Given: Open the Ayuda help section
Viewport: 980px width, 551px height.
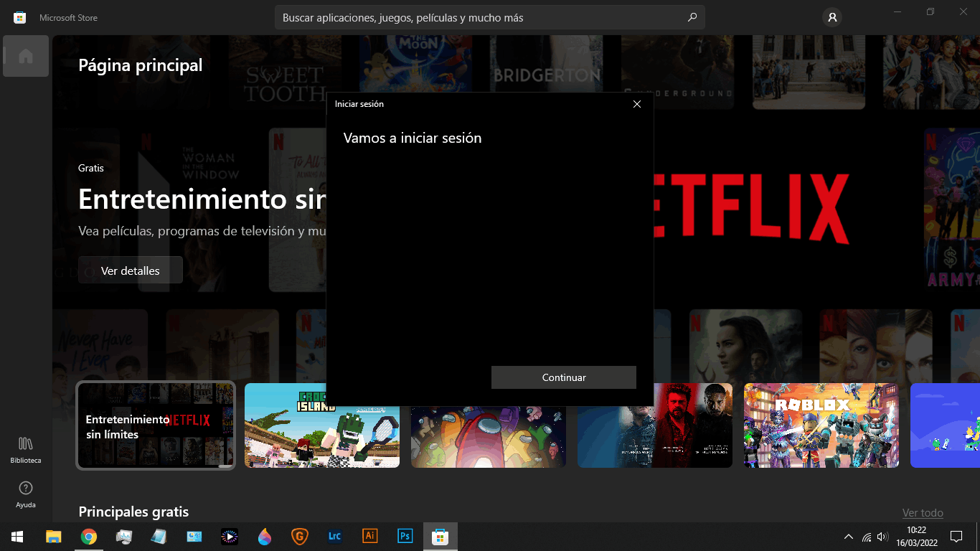Looking at the screenshot, I should tap(26, 494).
